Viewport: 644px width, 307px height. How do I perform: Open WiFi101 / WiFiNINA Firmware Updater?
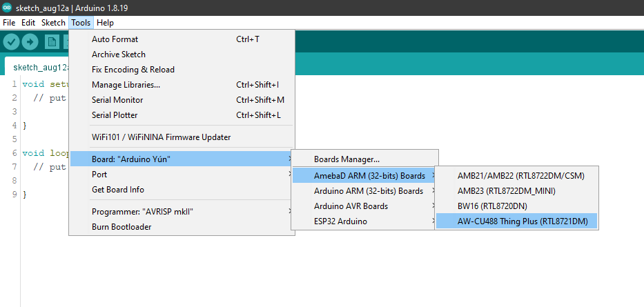click(182, 137)
